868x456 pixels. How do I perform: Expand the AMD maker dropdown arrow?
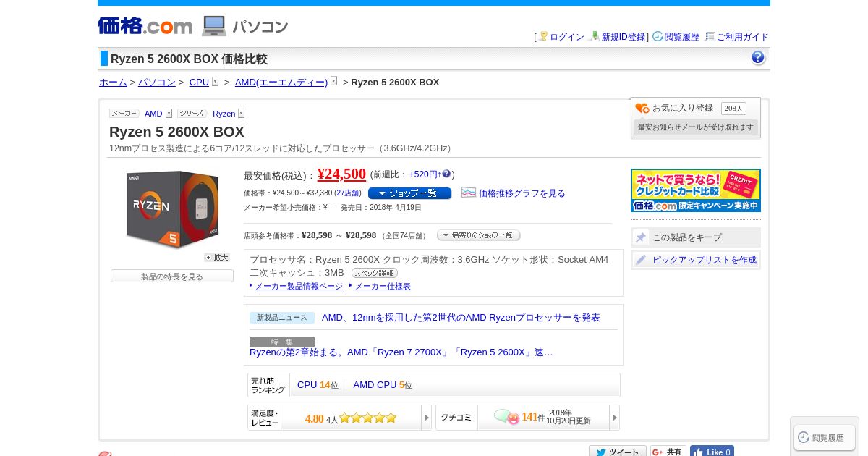pos(169,114)
